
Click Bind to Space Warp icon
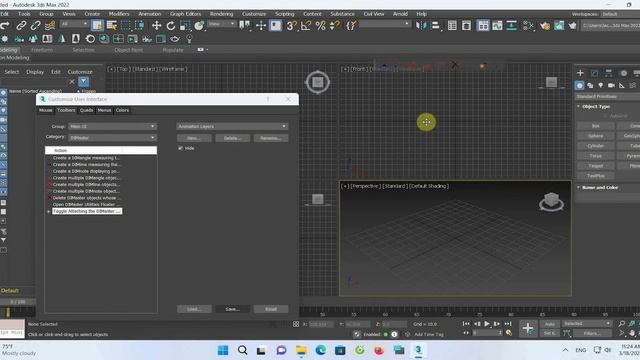coord(50,25)
